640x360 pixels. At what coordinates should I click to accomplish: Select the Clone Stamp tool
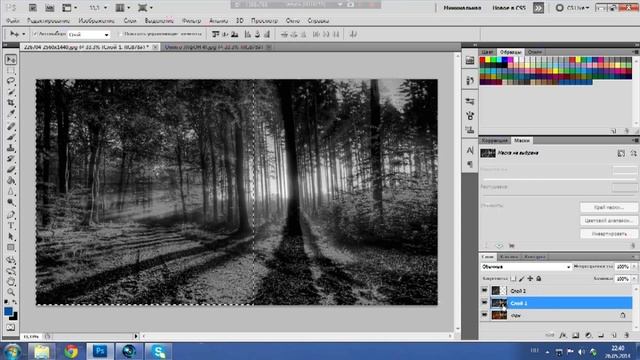[x=11, y=148]
